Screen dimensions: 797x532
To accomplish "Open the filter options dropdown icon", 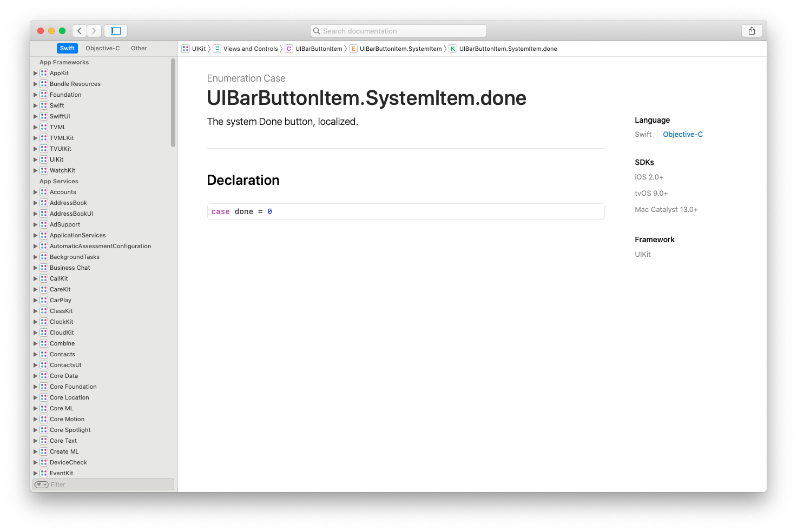I will [42, 484].
